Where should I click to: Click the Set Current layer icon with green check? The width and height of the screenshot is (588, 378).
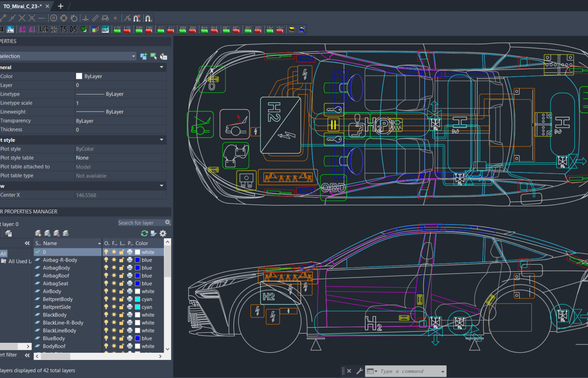[66, 233]
